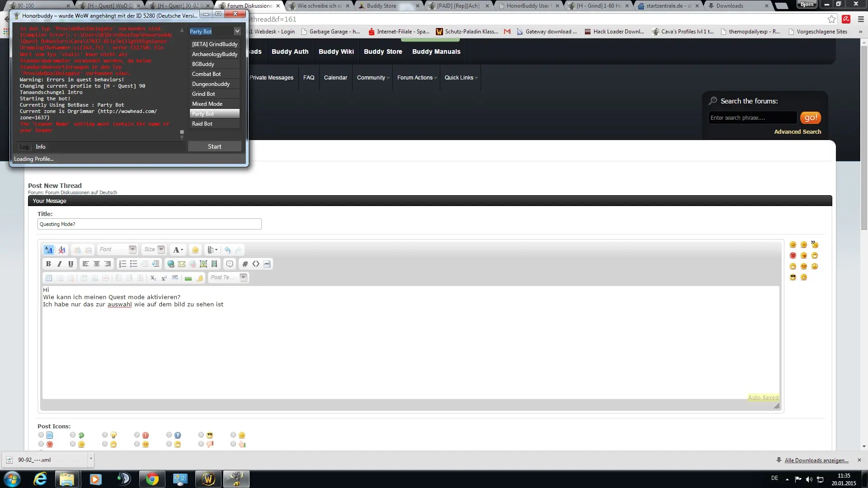This screenshot has height=488, width=868.
Task: Open the Buddy Manuals nav tab
Action: pos(436,52)
